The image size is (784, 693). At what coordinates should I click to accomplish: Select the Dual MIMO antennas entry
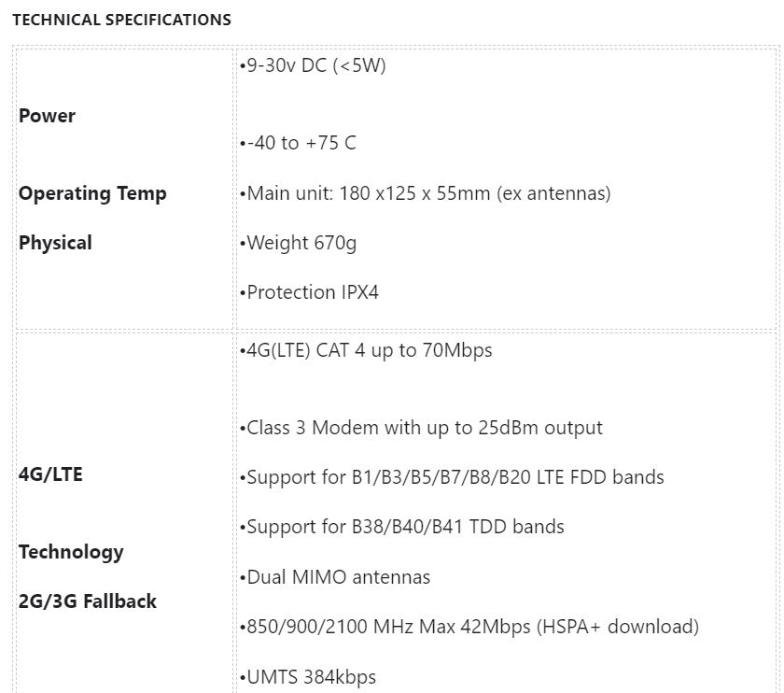(335, 577)
